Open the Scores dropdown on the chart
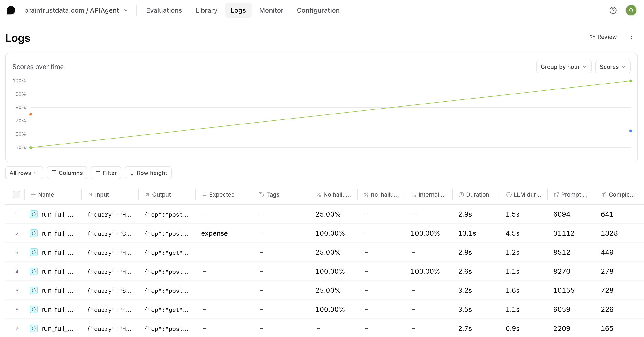This screenshot has height=337, width=644. pyautogui.click(x=613, y=67)
